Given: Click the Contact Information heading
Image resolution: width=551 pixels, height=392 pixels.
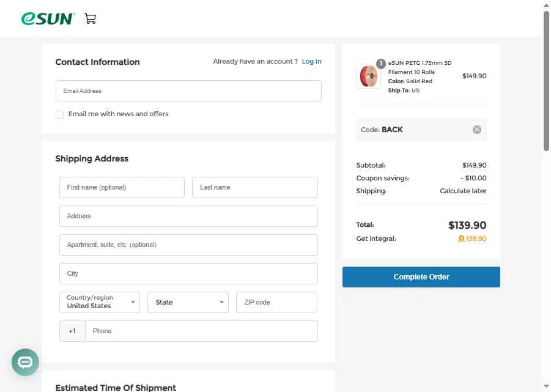Looking at the screenshot, I should point(97,62).
